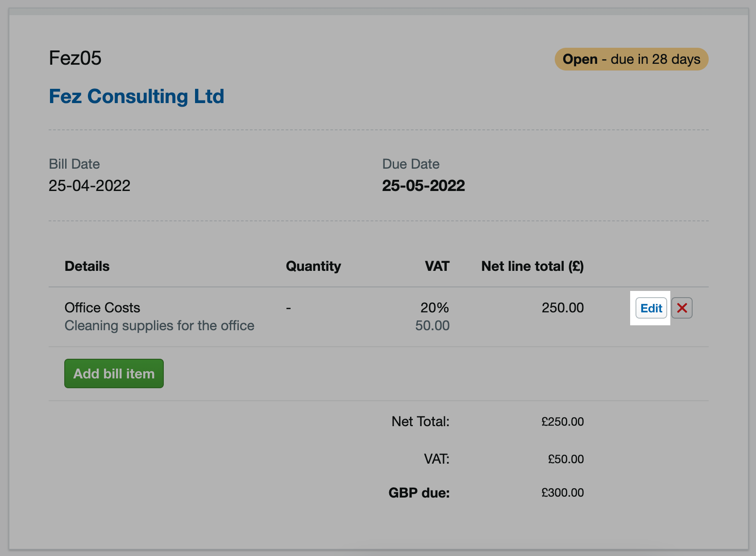Open Fez Consulting Ltd customer link
756x556 pixels.
tap(136, 96)
